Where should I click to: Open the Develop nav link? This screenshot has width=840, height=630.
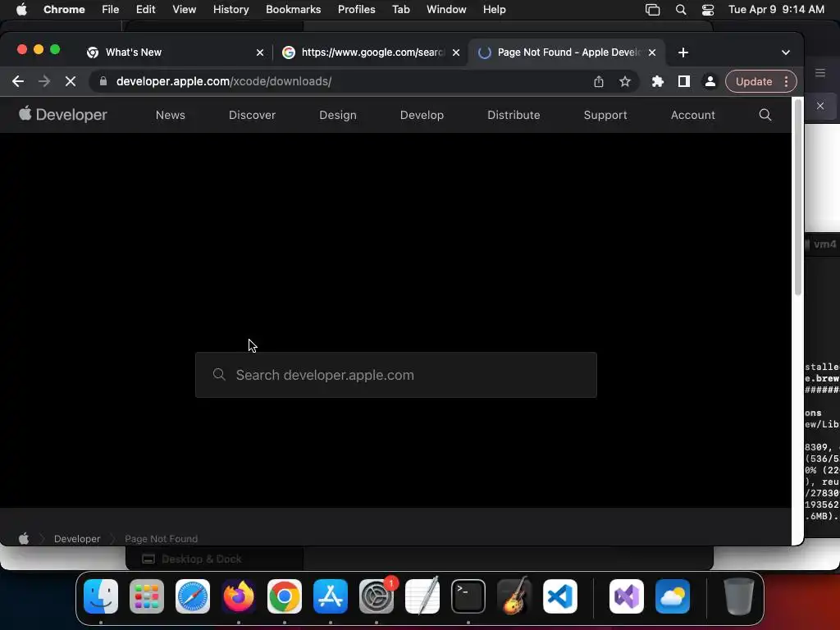point(422,115)
